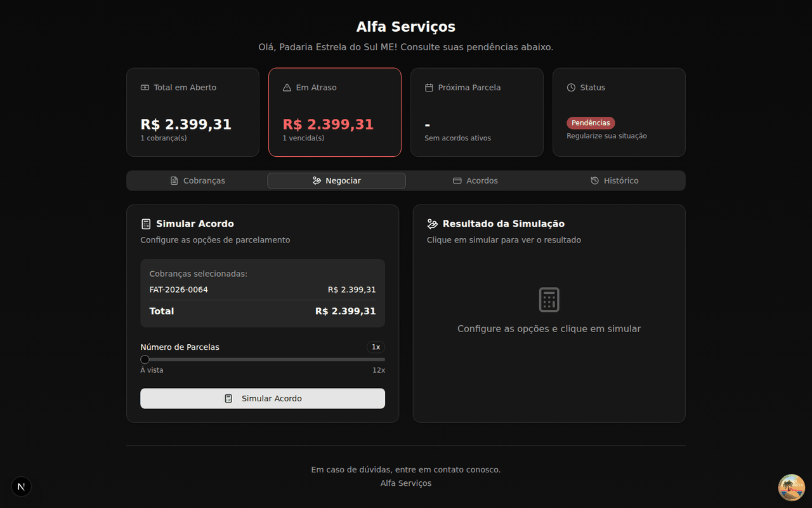Click the warning triangle icon beside Em Atraso

click(287, 88)
